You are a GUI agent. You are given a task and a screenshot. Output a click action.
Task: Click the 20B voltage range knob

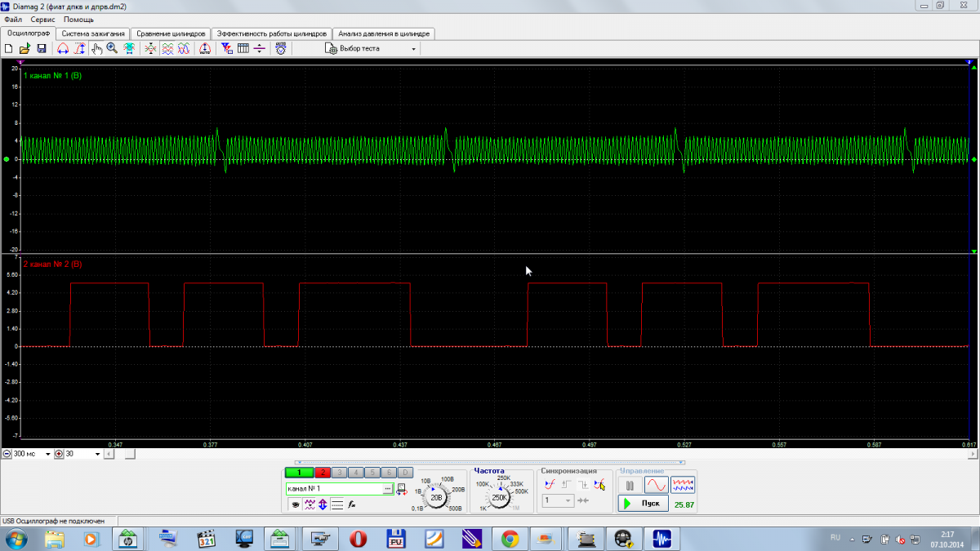pyautogui.click(x=436, y=496)
